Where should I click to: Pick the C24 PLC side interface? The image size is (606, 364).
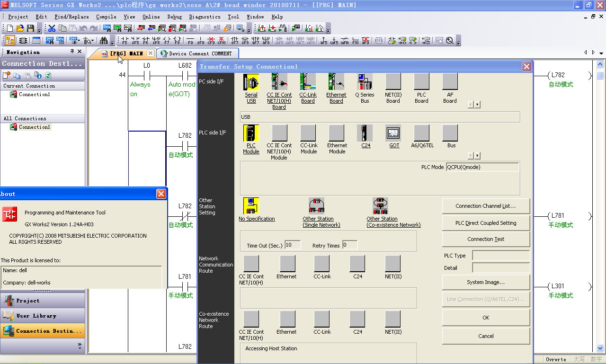(x=365, y=133)
